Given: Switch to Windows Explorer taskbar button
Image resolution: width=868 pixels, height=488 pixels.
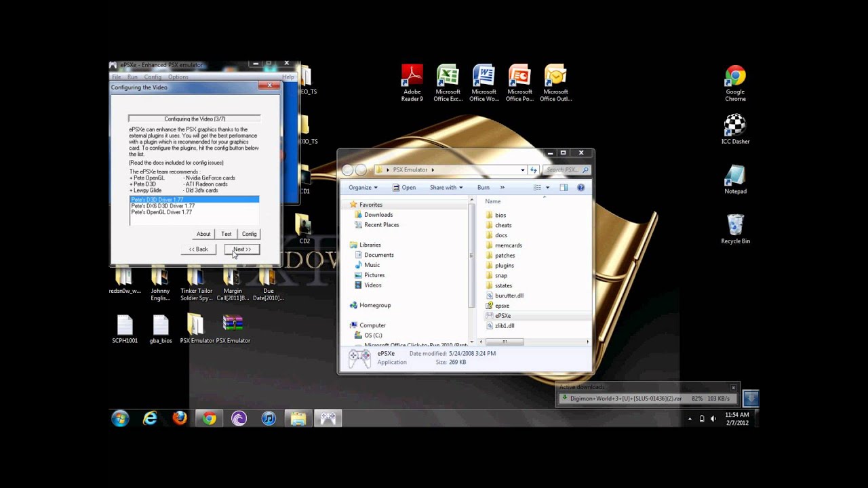Looking at the screenshot, I should coord(298,418).
